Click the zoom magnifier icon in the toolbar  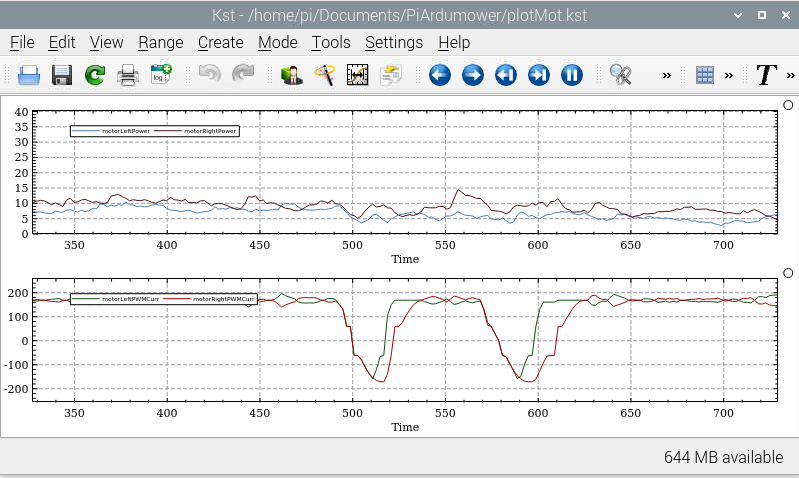click(x=621, y=75)
